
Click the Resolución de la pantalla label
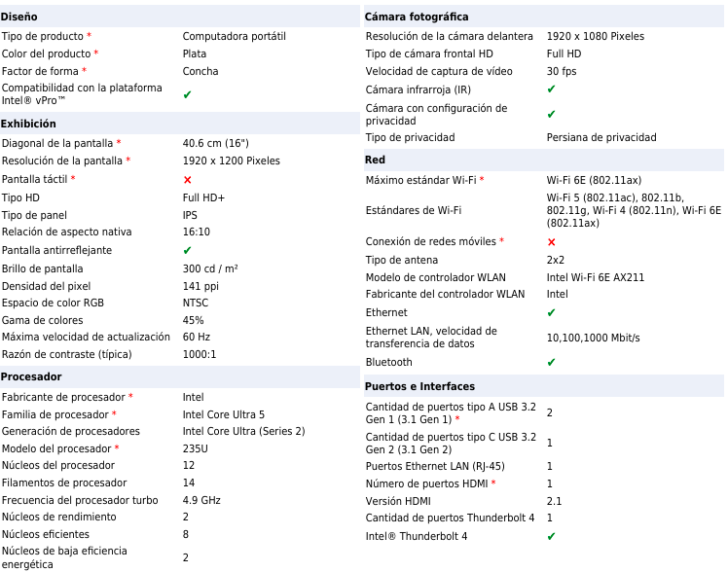click(62, 161)
